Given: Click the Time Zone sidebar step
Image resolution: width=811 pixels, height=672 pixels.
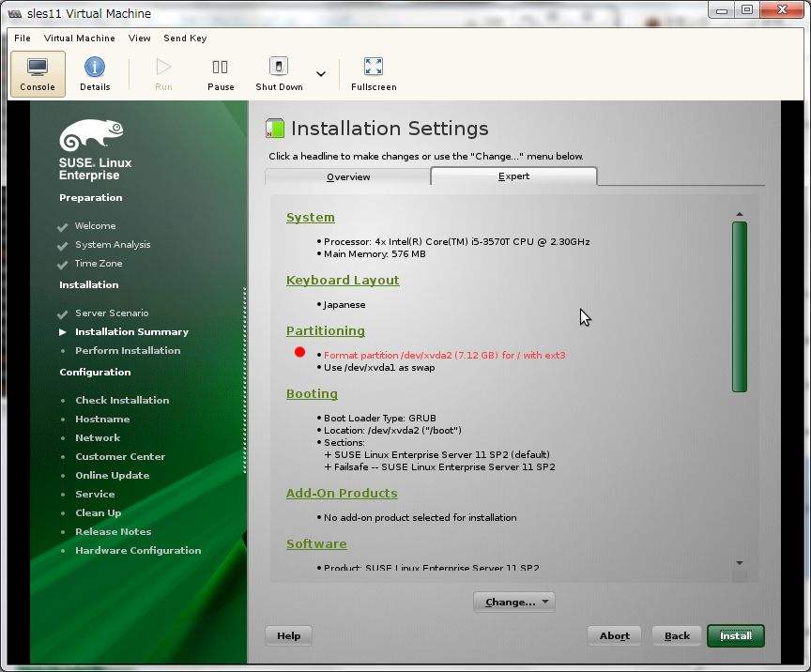Looking at the screenshot, I should coord(99,264).
